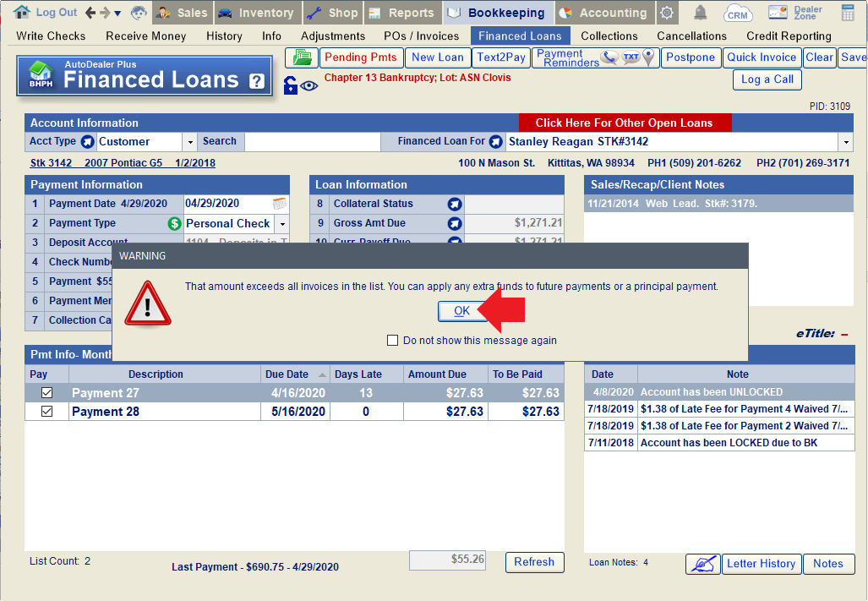The width and height of the screenshot is (868, 601).
Task: Open Pending Pmts
Action: (361, 57)
